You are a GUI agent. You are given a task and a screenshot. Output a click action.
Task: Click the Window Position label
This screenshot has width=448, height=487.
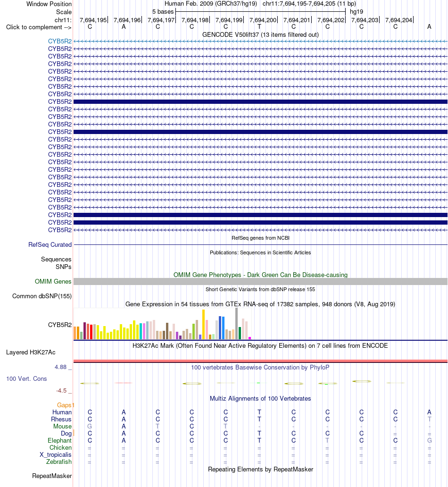coord(49,4)
